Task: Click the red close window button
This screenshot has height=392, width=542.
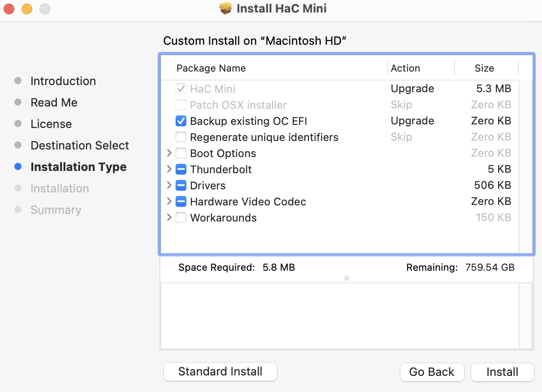Action: click(x=9, y=9)
